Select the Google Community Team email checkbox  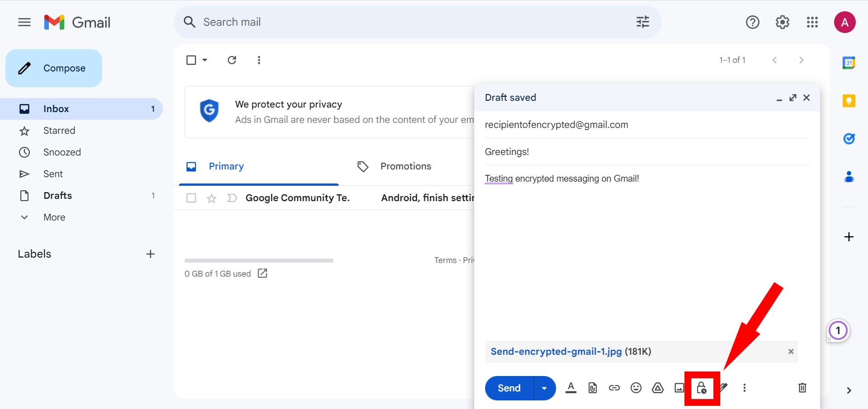191,198
